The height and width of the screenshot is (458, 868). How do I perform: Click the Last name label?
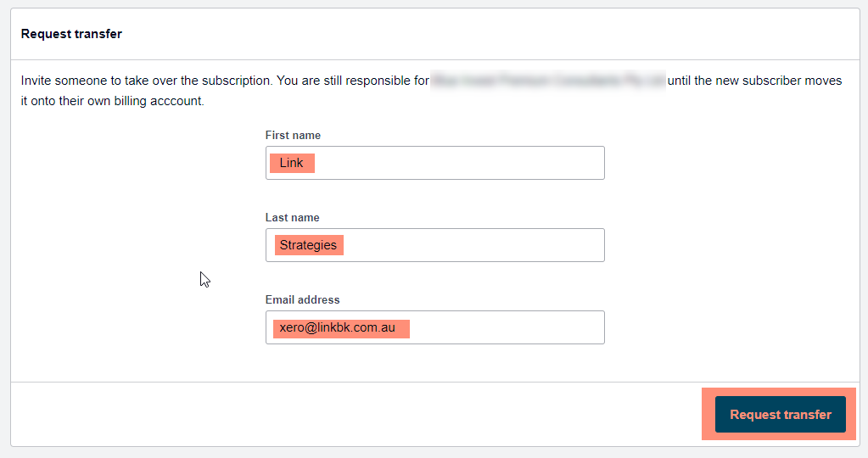tap(292, 217)
